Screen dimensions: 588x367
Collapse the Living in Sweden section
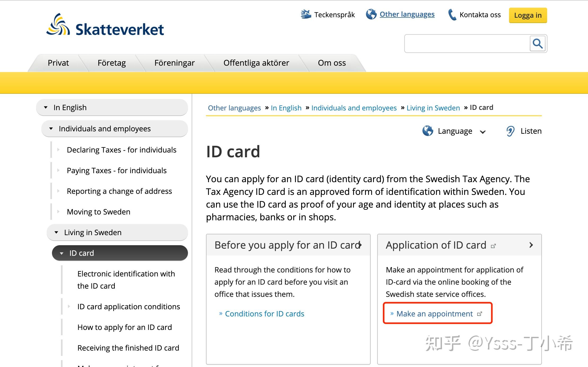[x=56, y=232]
